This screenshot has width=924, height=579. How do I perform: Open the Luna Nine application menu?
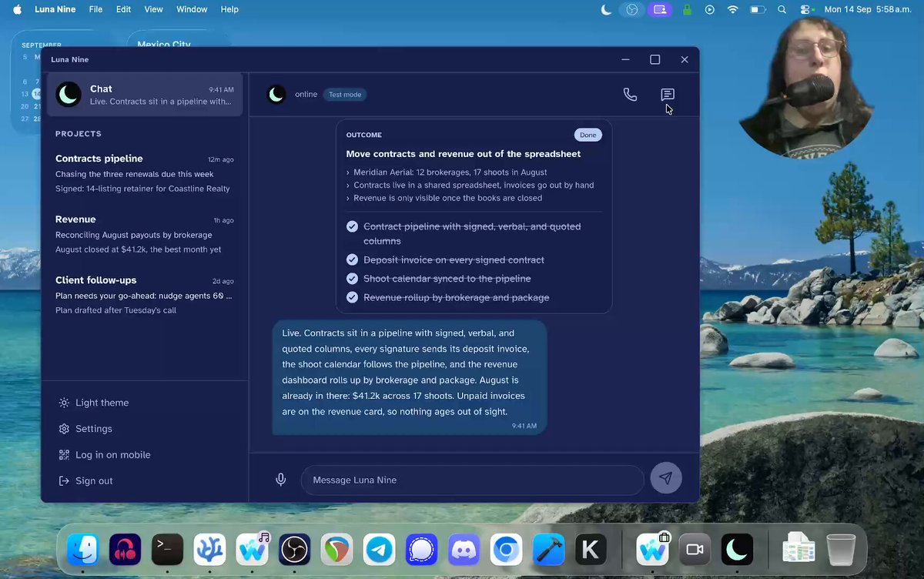[x=55, y=9]
